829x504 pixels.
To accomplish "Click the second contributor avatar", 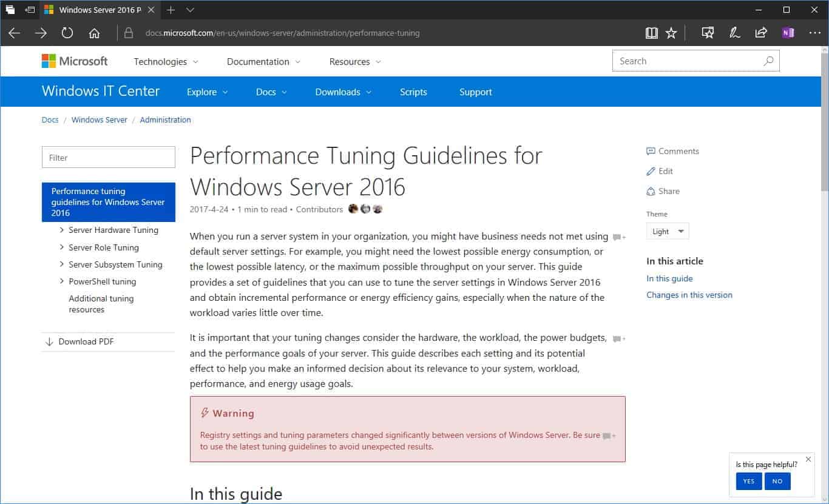I will pyautogui.click(x=365, y=209).
